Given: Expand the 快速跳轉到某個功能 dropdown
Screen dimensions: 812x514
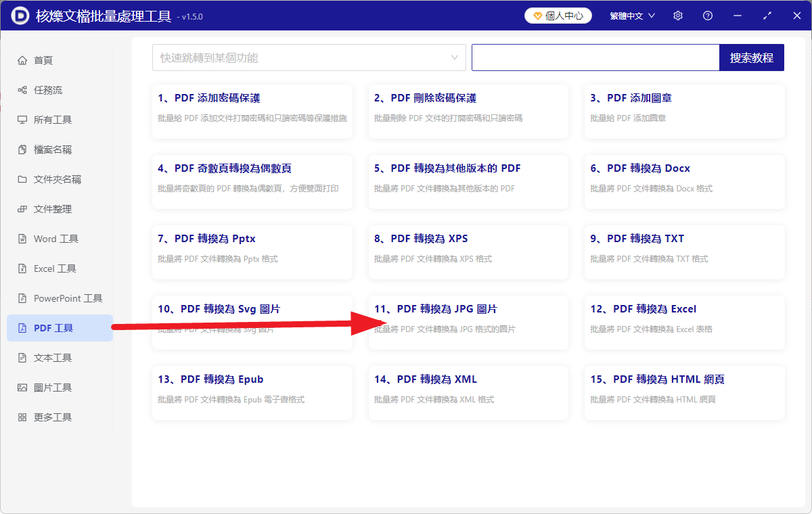Looking at the screenshot, I should coord(309,57).
